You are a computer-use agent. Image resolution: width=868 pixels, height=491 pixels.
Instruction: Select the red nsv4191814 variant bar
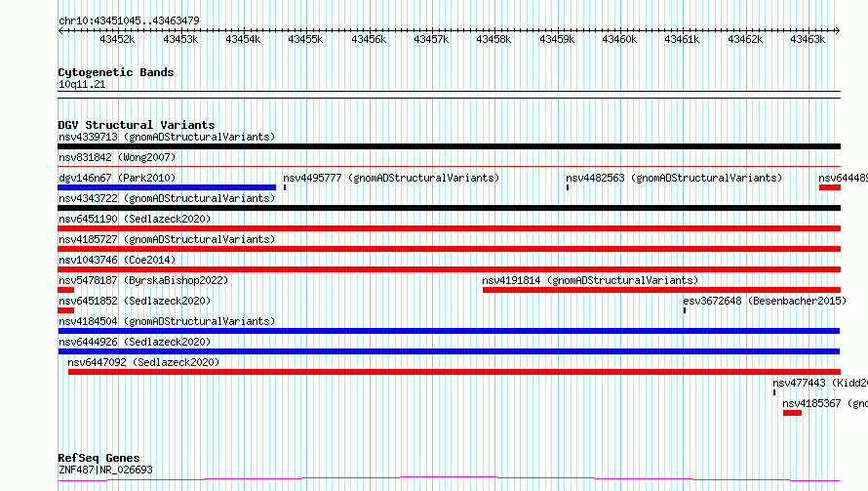click(x=661, y=290)
